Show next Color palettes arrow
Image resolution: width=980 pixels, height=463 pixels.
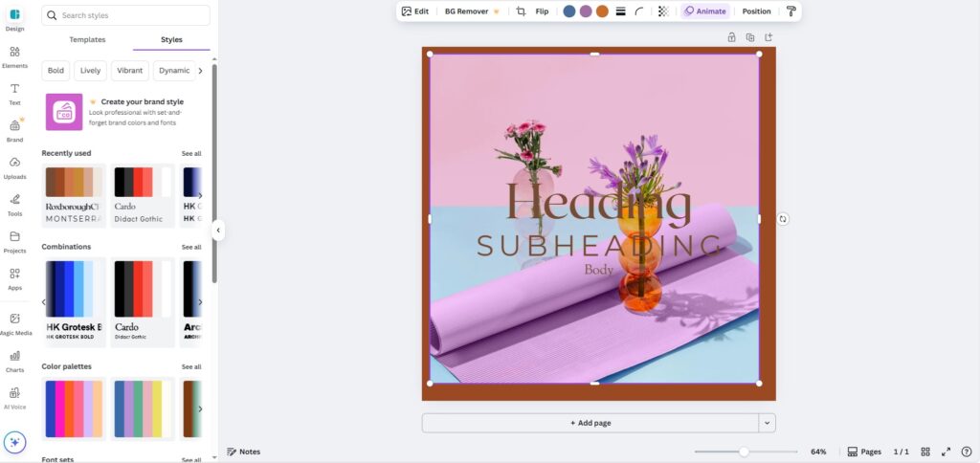[200, 408]
